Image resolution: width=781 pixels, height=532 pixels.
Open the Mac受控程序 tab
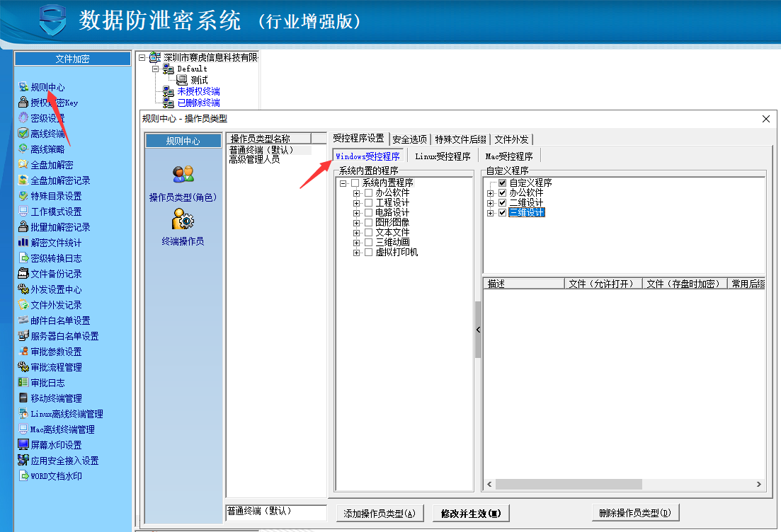pyautogui.click(x=509, y=156)
